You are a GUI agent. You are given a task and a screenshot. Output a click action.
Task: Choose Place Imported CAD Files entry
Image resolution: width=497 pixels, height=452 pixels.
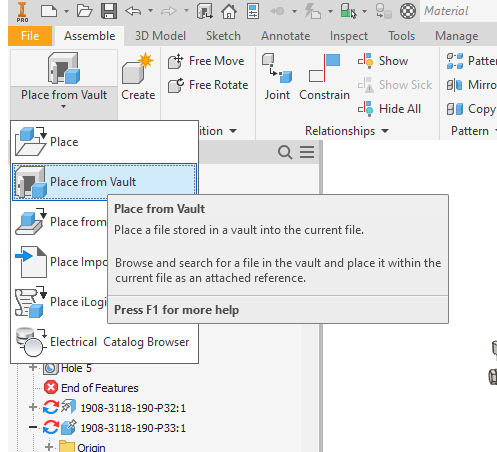tap(60, 262)
